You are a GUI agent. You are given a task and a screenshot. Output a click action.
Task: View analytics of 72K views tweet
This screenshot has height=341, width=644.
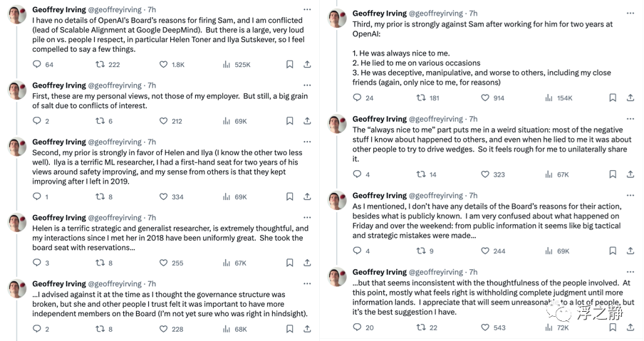pos(557,327)
